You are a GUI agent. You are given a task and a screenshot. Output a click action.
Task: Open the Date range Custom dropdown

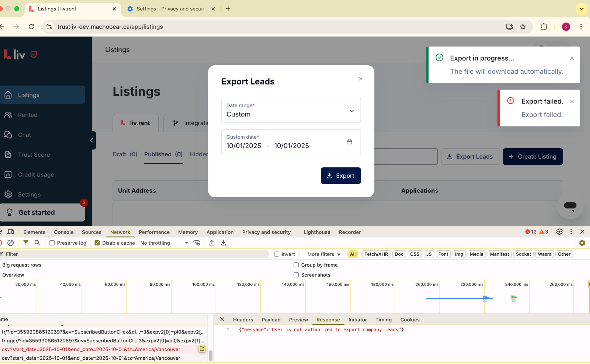click(x=291, y=110)
